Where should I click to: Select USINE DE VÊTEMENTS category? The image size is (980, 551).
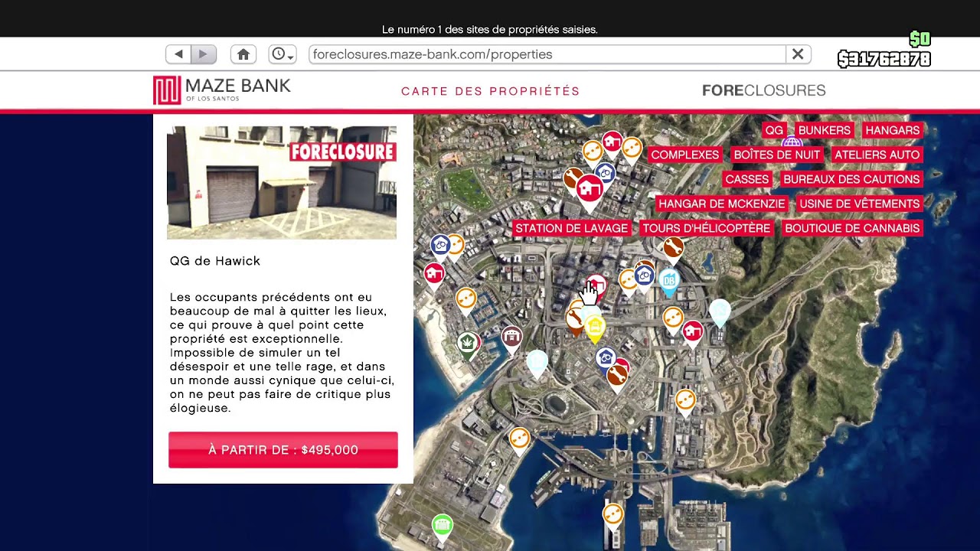tap(859, 204)
